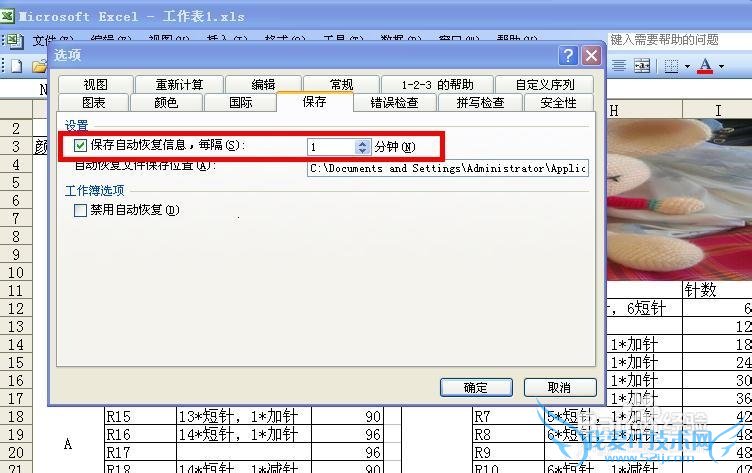The width and height of the screenshot is (752, 473).
Task: Increase the minutes spinner value
Action: (x=362, y=143)
